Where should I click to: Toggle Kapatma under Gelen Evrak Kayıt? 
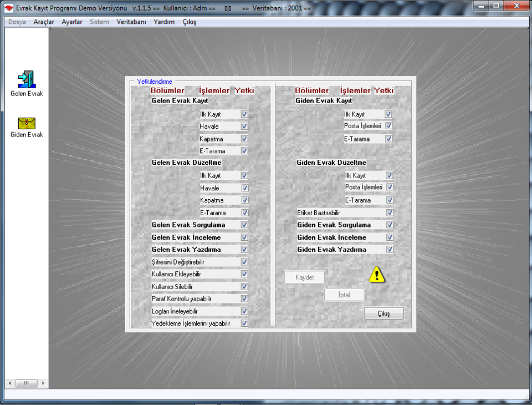coord(244,139)
